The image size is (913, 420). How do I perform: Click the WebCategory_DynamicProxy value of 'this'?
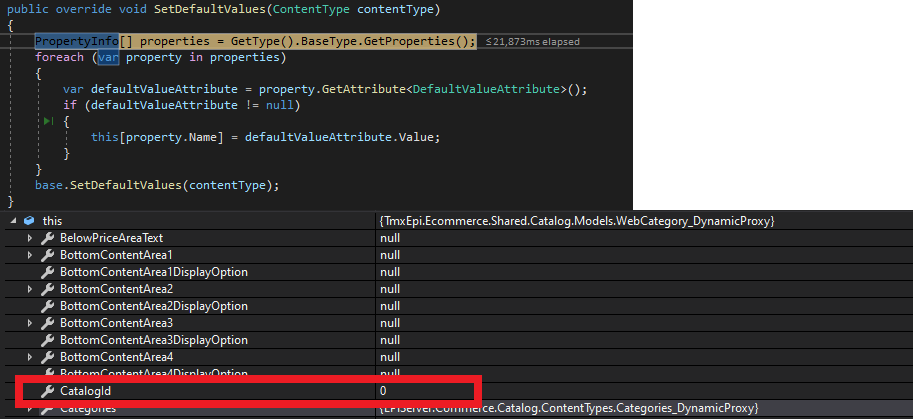(577, 221)
